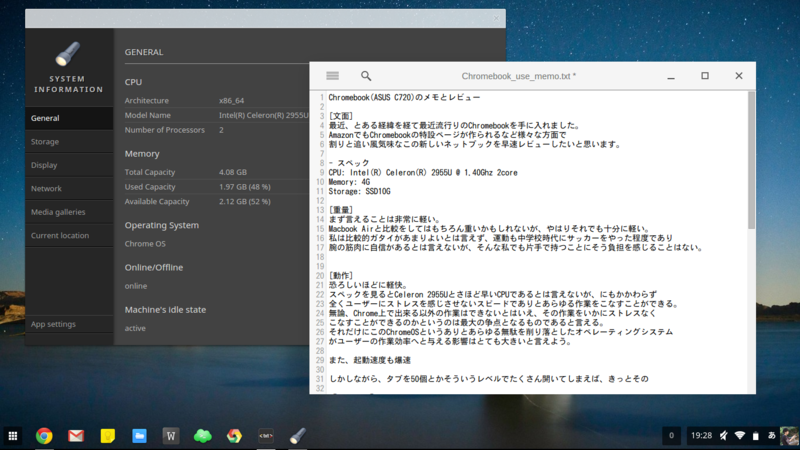Open the text editor hamburger menu
Image resolution: width=800 pixels, height=450 pixels.
pos(333,76)
